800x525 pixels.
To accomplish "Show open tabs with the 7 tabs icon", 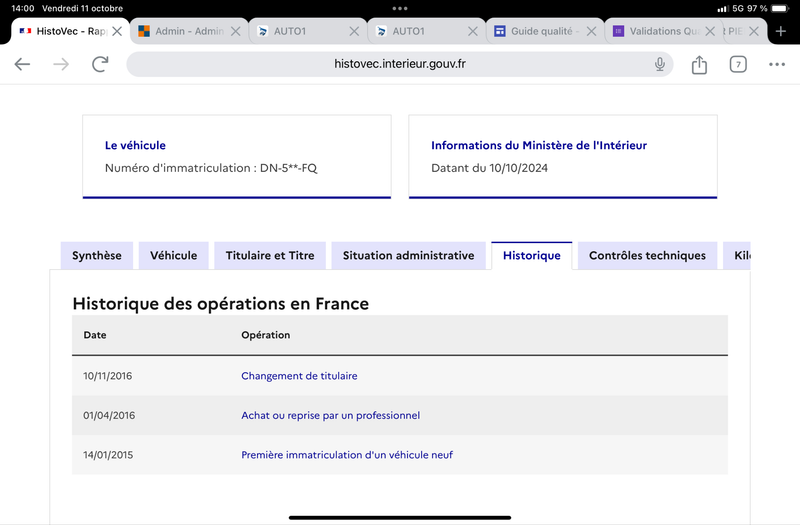I will pos(738,64).
